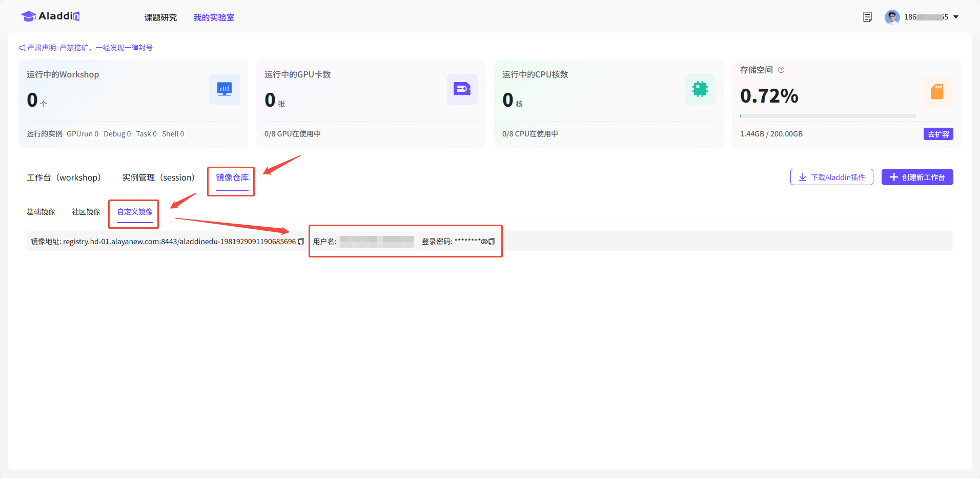
Task: Click 下载Aladdin插件 button
Action: point(831,177)
